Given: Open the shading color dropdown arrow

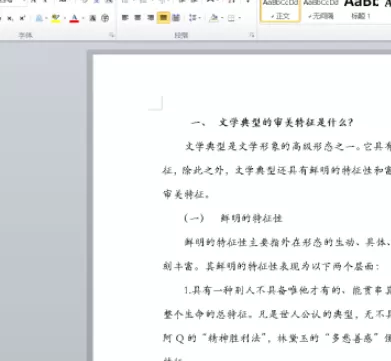Looking at the screenshot, I should click(222, 18).
